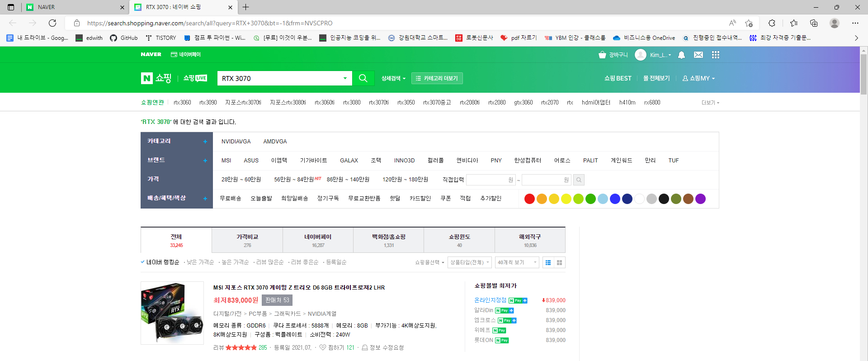This screenshot has width=868, height=361.
Task: Open the 쇼핑몰선택 dropdown
Action: 429,262
